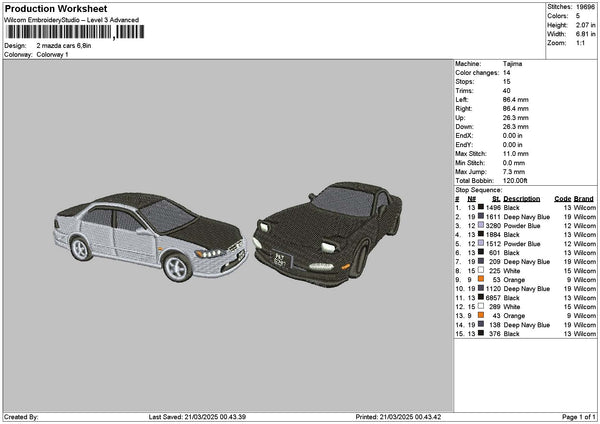Image resolution: width=600 pixels, height=424 pixels.
Task: Pick the orange swatch in stop 9
Action: (482, 279)
